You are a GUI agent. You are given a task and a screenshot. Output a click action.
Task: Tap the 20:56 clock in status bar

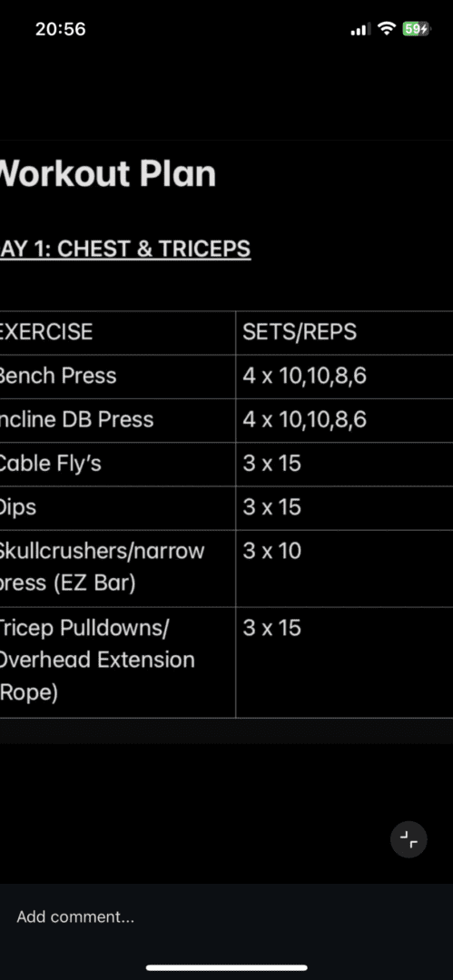(61, 29)
